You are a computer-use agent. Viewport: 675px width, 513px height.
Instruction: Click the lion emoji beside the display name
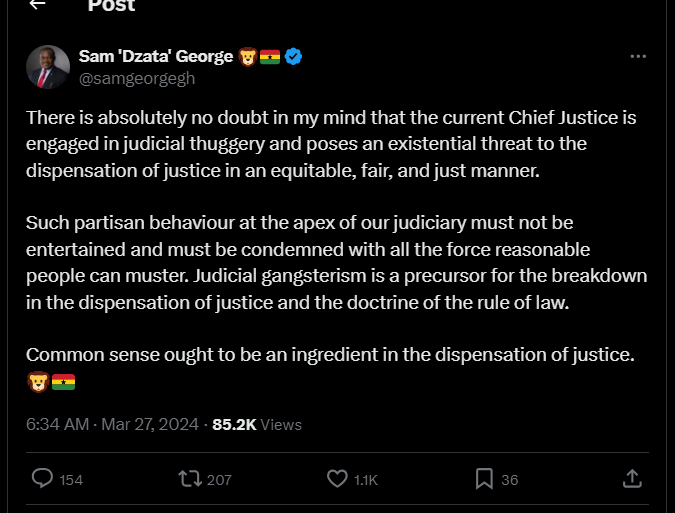pyautogui.click(x=248, y=57)
